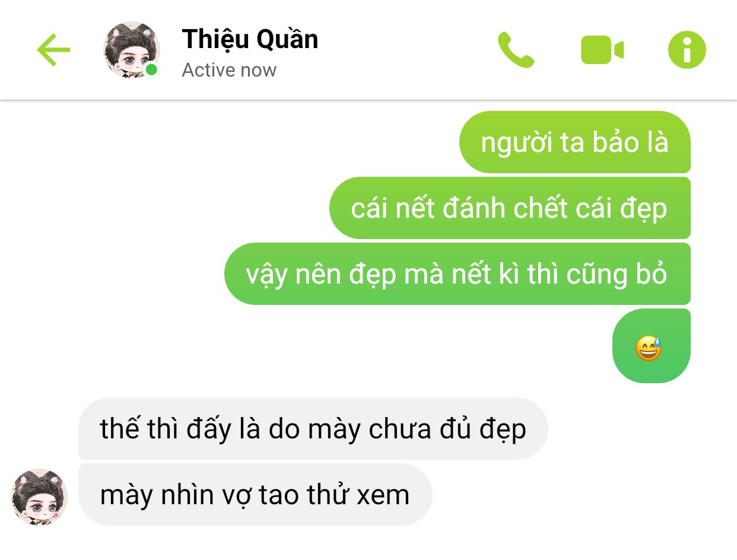Start a video call with Thiệu Quần

click(602, 50)
